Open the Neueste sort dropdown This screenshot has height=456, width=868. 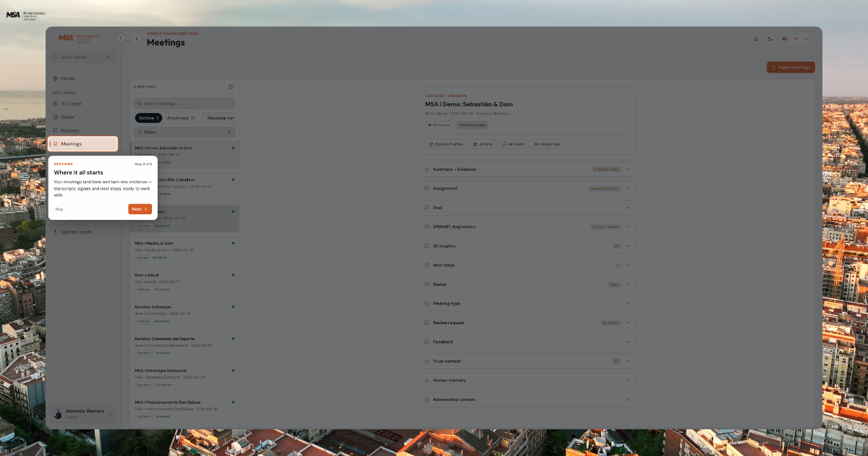pos(219,118)
